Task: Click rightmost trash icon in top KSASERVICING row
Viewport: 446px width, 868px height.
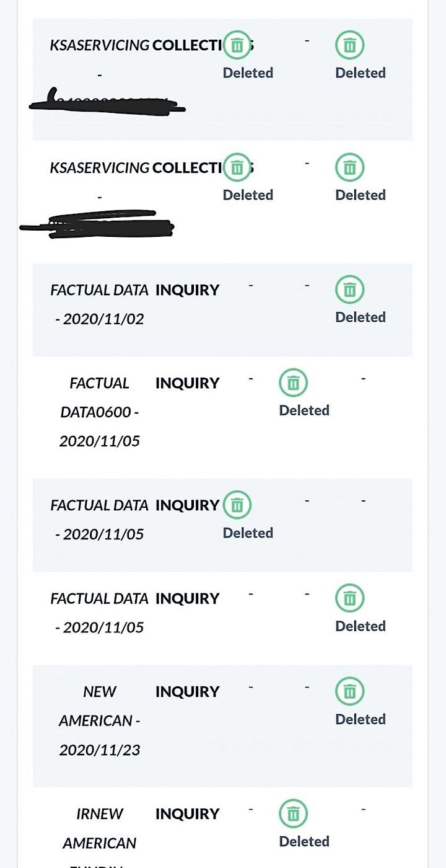Action: pyautogui.click(x=350, y=45)
